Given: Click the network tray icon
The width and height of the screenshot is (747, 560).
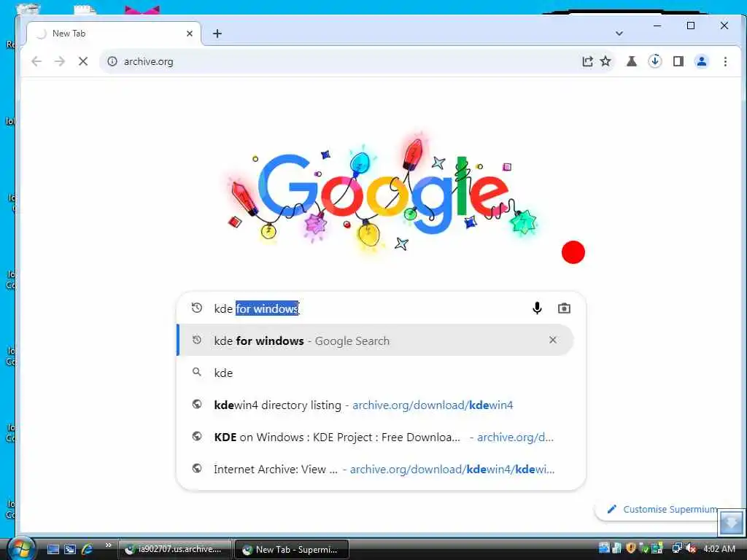Looking at the screenshot, I should 676,548.
